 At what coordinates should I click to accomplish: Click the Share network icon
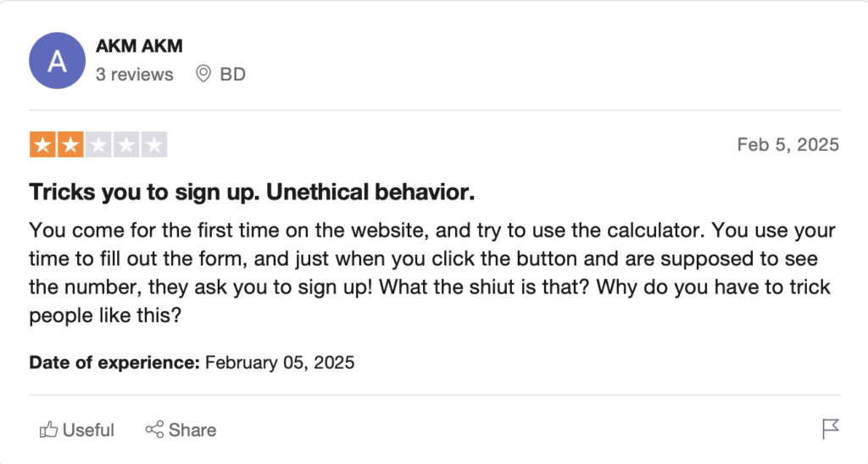tap(154, 430)
